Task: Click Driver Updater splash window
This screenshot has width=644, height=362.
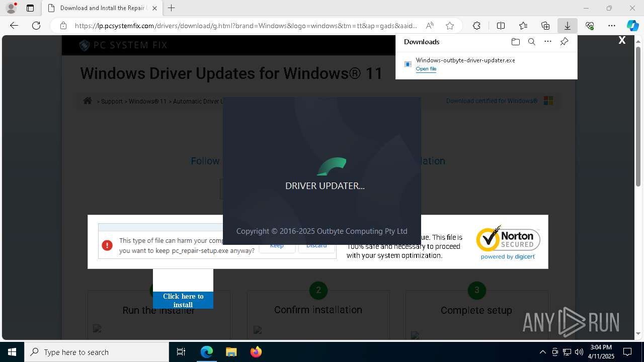Action: tap(322, 171)
